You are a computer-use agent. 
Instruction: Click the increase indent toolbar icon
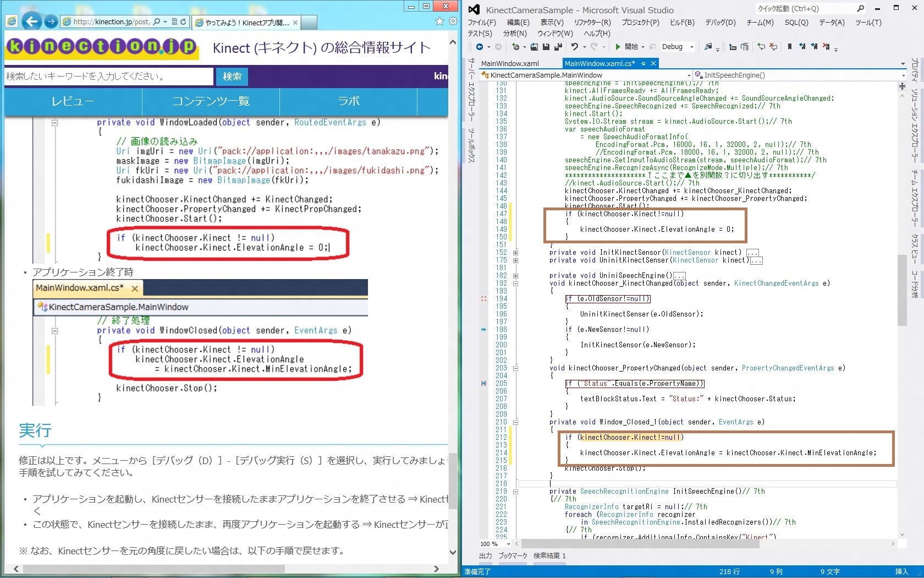click(745, 47)
